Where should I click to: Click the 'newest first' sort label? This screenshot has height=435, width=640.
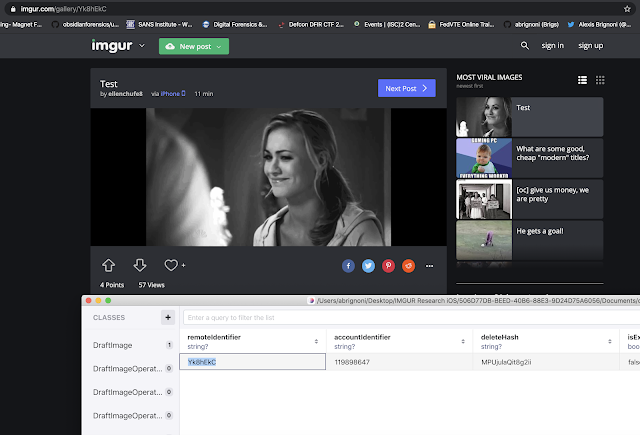tap(469, 86)
